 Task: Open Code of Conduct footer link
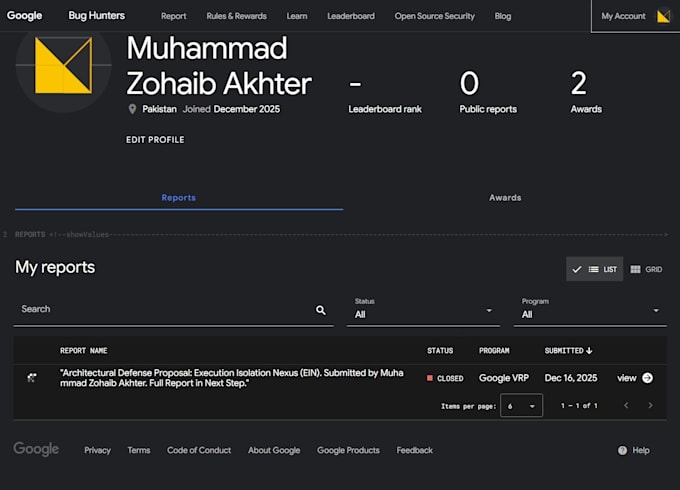coord(199,450)
